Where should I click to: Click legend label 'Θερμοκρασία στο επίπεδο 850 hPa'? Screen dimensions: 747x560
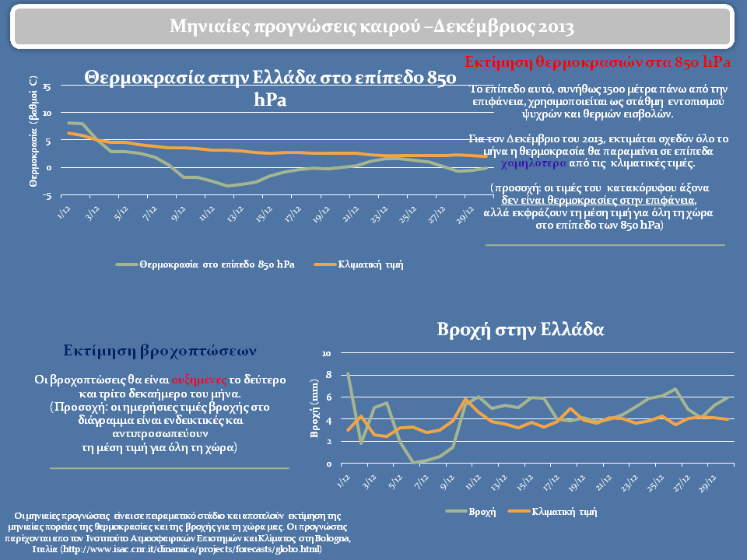(x=217, y=264)
